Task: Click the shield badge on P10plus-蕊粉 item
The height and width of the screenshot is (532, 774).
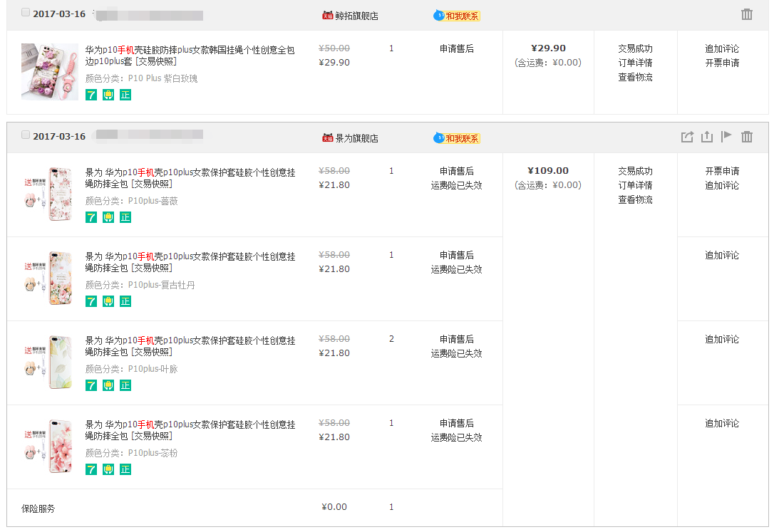Action: click(x=108, y=469)
